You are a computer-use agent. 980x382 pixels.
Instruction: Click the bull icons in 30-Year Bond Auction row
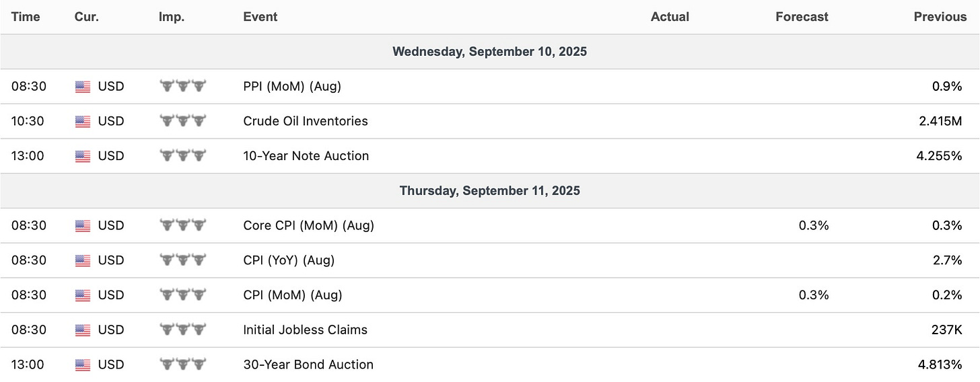pyautogui.click(x=183, y=365)
